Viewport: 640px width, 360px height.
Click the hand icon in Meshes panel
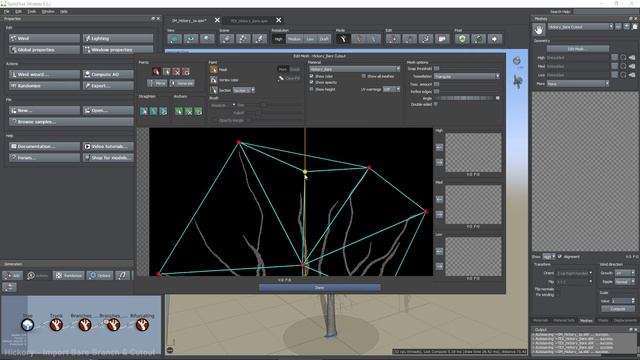pyautogui.click(x=539, y=30)
